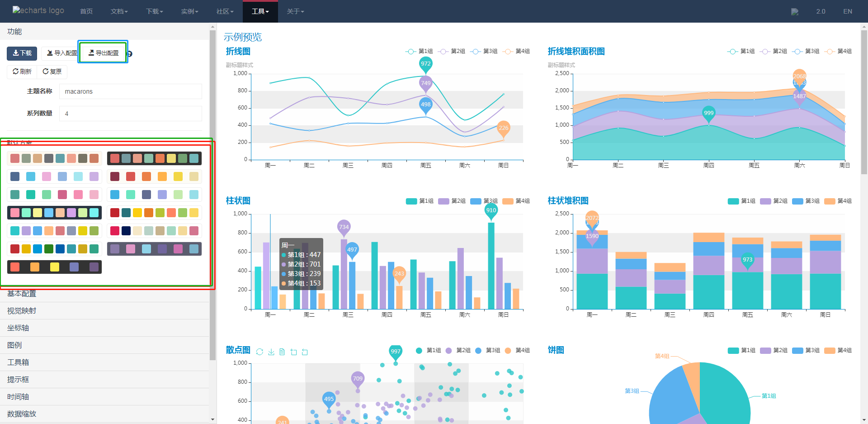Collapse the 功能 section header
The image size is (868, 424).
104,32
